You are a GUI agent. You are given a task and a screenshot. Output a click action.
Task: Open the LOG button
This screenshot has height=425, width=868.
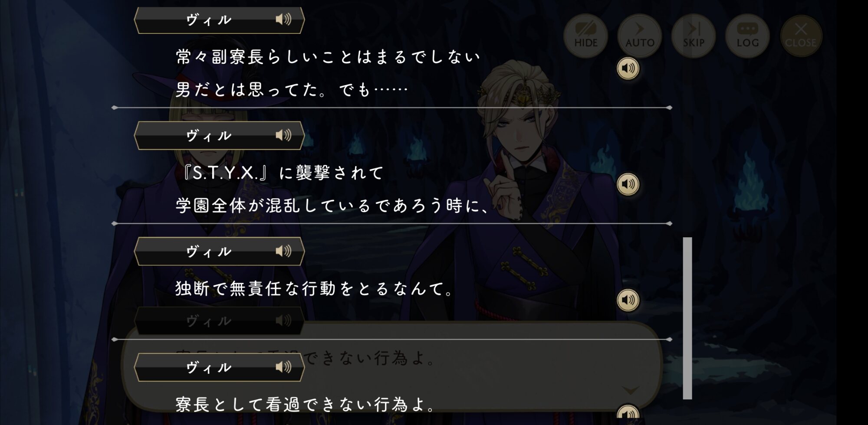tap(747, 36)
